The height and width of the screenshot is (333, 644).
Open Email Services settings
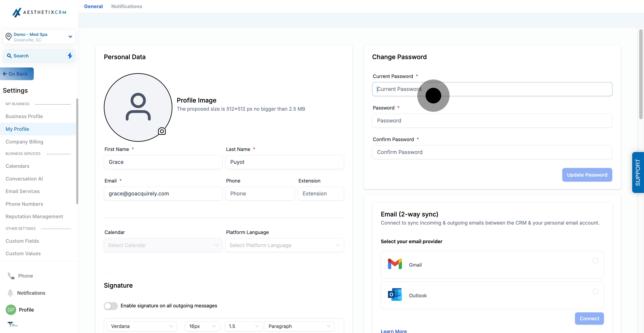pyautogui.click(x=23, y=191)
